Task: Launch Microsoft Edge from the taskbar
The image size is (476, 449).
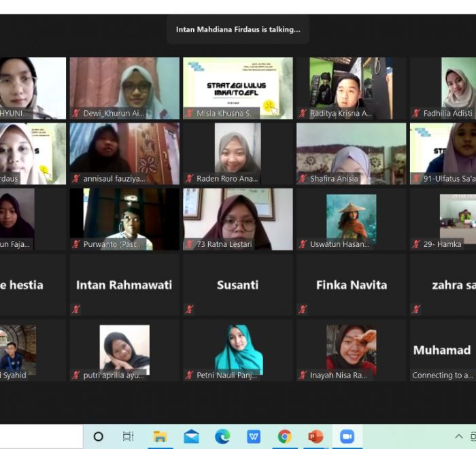Action: point(222,437)
